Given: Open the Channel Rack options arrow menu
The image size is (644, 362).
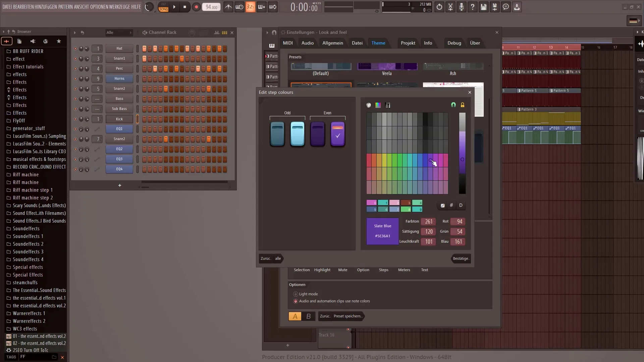Looking at the screenshot, I should coord(74,33).
